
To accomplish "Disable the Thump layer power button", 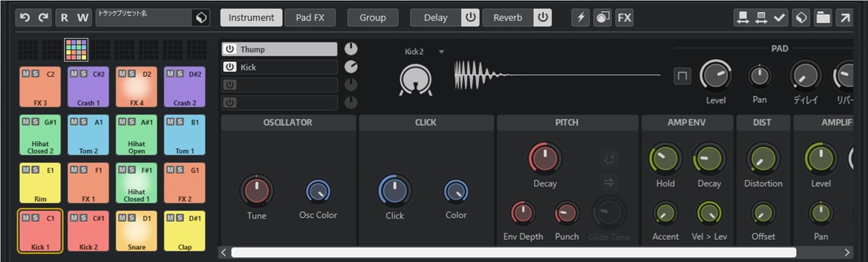I will point(230,49).
